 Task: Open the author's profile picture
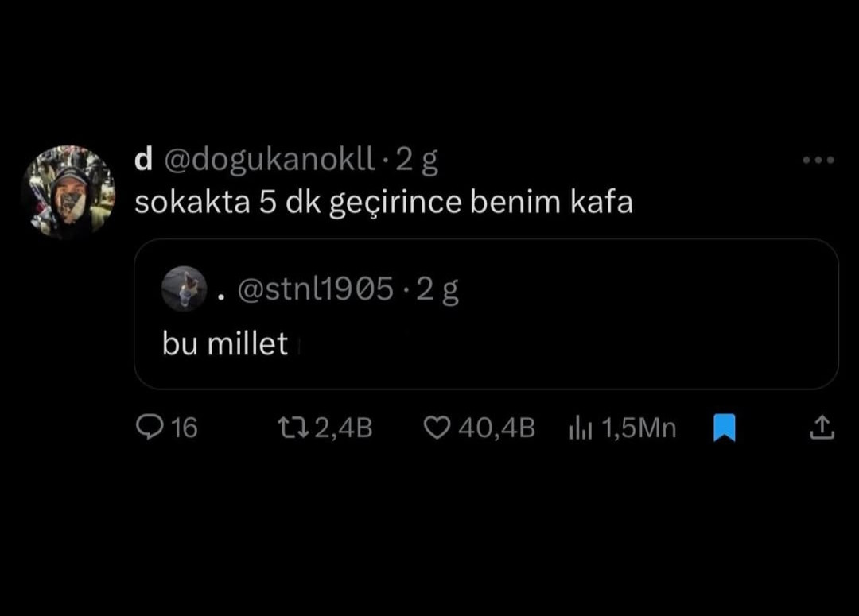[68, 192]
